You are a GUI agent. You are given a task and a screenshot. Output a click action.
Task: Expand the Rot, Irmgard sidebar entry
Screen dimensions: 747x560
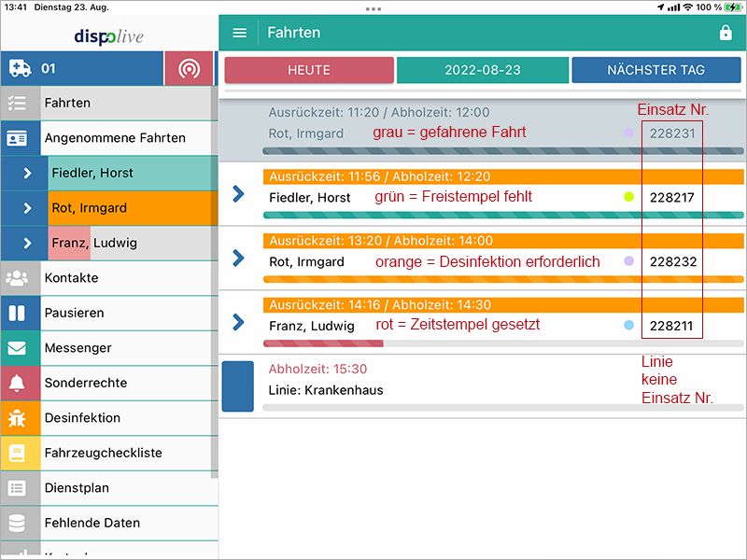coord(27,208)
